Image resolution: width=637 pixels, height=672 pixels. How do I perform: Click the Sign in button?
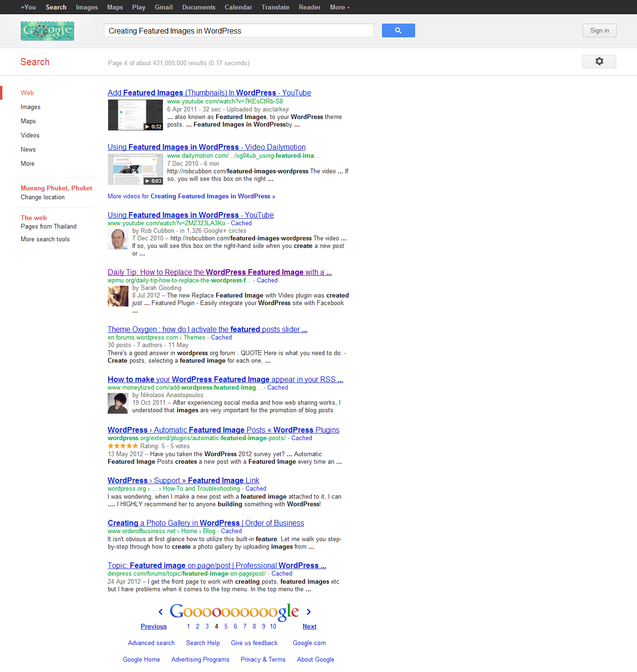point(600,30)
